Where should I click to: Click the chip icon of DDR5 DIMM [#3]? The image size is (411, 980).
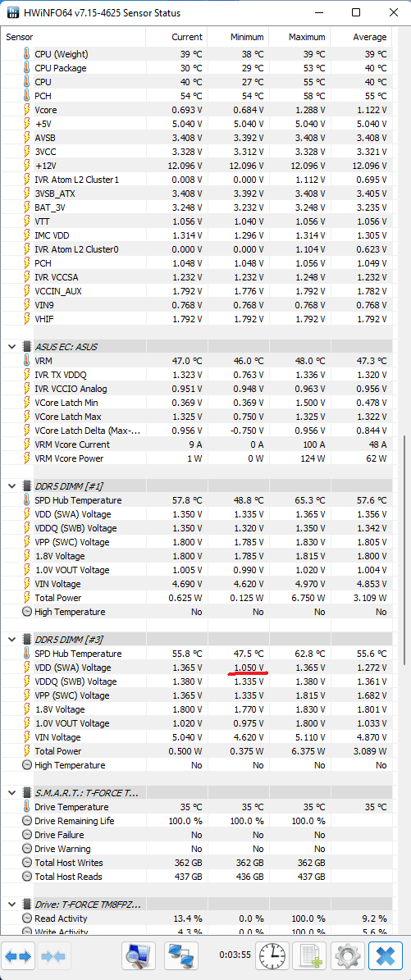tap(27, 639)
